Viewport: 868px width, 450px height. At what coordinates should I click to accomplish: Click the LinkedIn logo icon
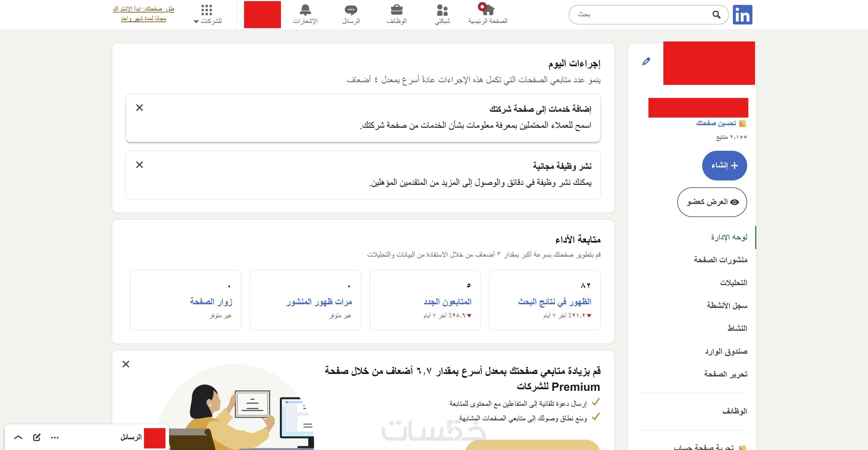742,15
